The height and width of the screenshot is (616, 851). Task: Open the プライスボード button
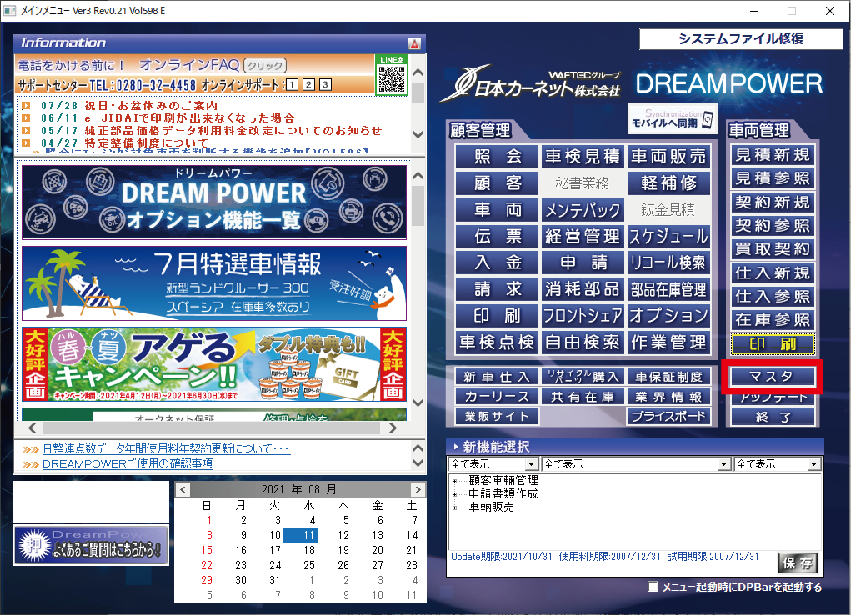point(668,416)
